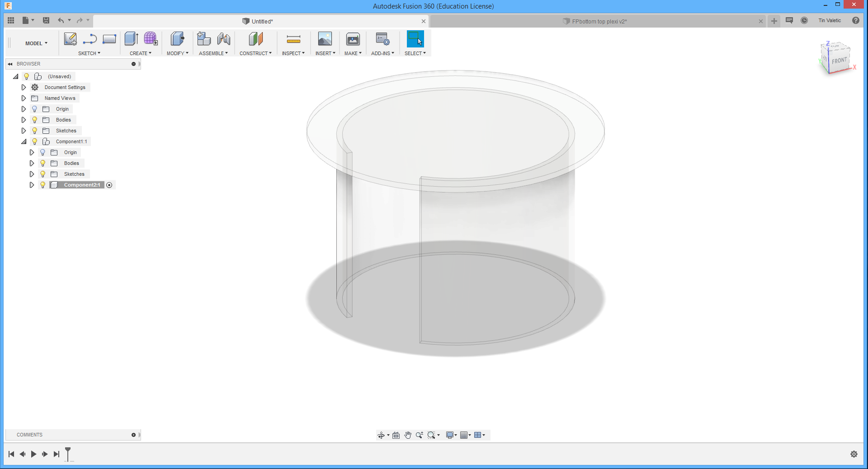This screenshot has width=868, height=469.
Task: Select the Rectangle sketch tool
Action: click(109, 39)
